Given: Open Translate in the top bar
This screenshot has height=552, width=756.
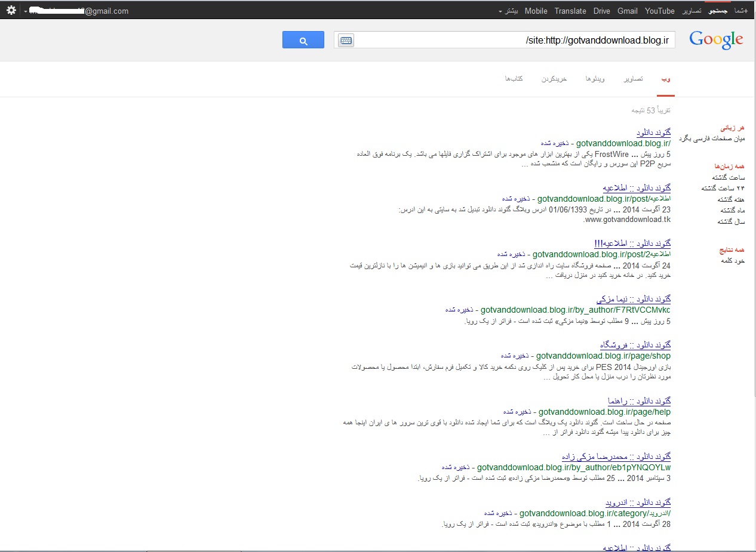Looking at the screenshot, I should coord(570,11).
